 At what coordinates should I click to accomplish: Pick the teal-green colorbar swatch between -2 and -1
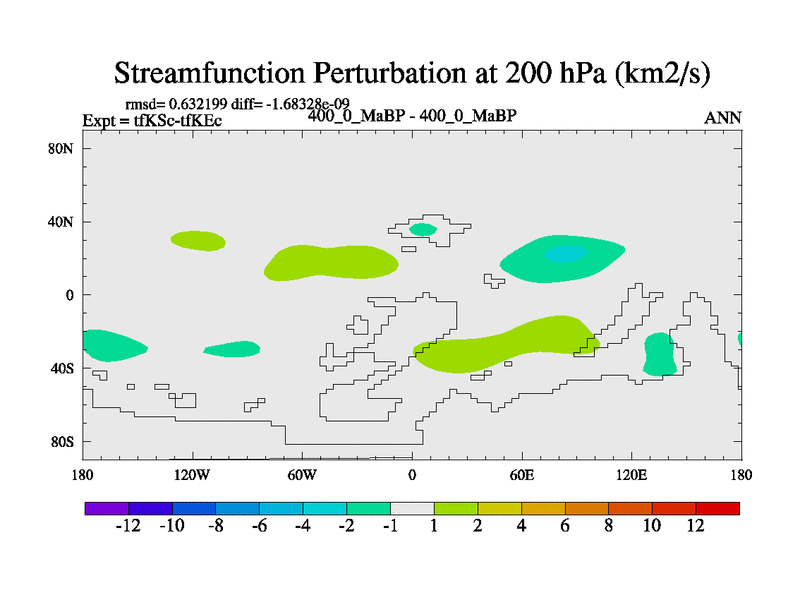pyautogui.click(x=368, y=508)
